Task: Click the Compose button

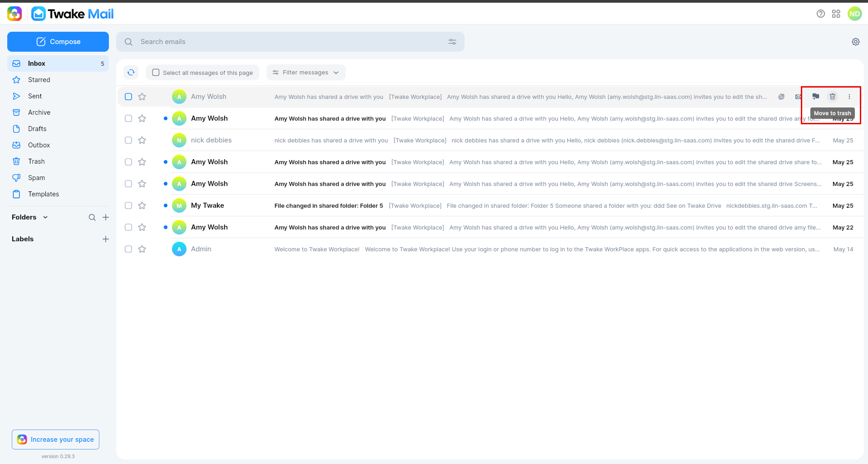Action: (x=58, y=42)
